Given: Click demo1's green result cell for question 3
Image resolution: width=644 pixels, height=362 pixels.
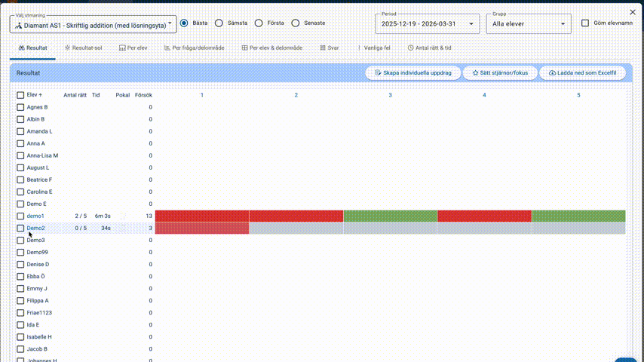Looking at the screenshot, I should click(390, 216).
